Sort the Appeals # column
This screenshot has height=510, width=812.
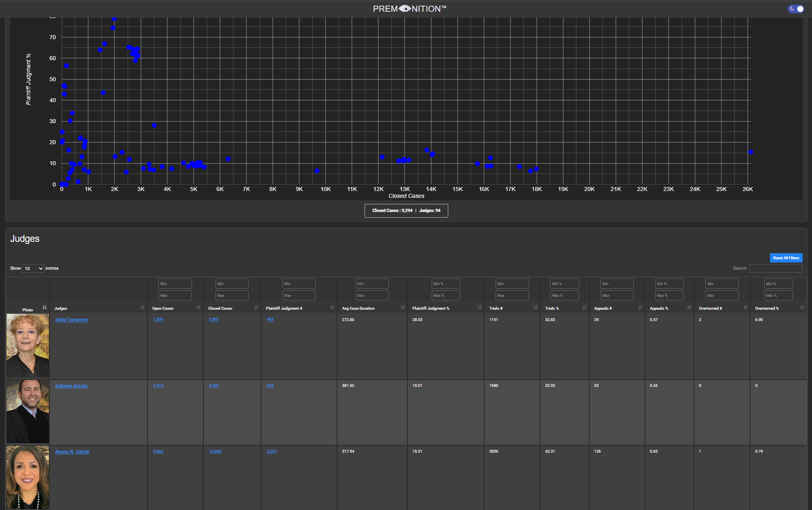click(x=639, y=308)
